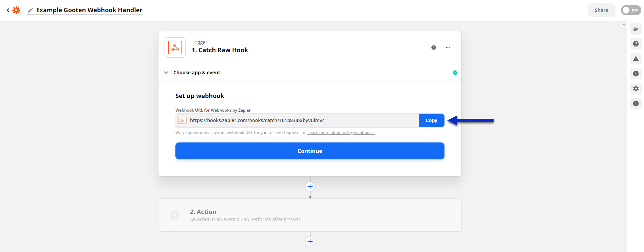The height and width of the screenshot is (252, 644).
Task: Open the Zap details info icon
Action: click(x=636, y=103)
